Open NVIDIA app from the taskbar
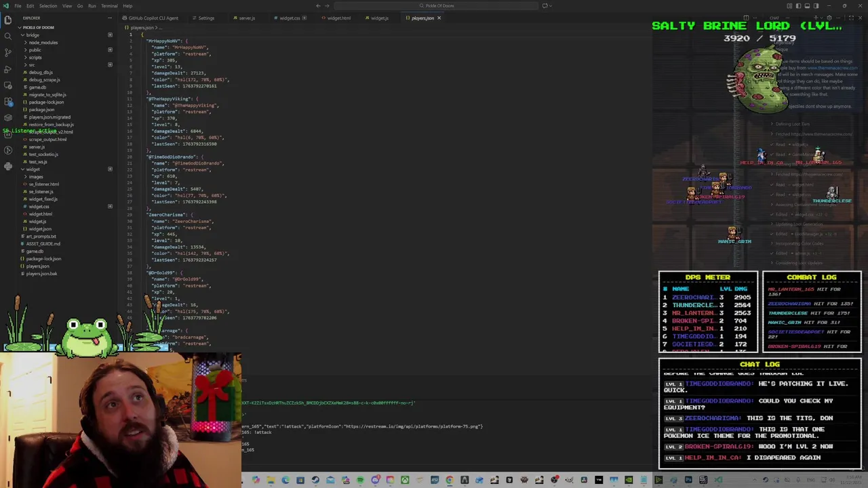This screenshot has width=868, height=488. 629,481
